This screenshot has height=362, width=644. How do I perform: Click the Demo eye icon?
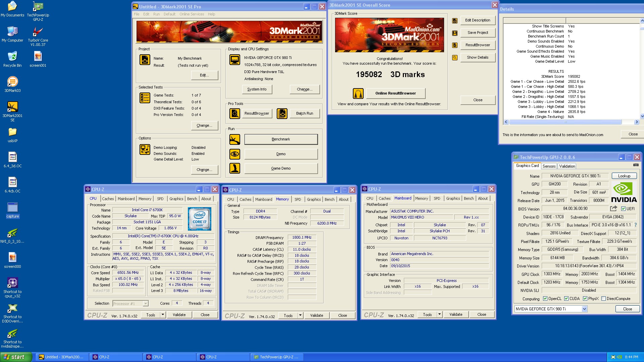pos(235,154)
